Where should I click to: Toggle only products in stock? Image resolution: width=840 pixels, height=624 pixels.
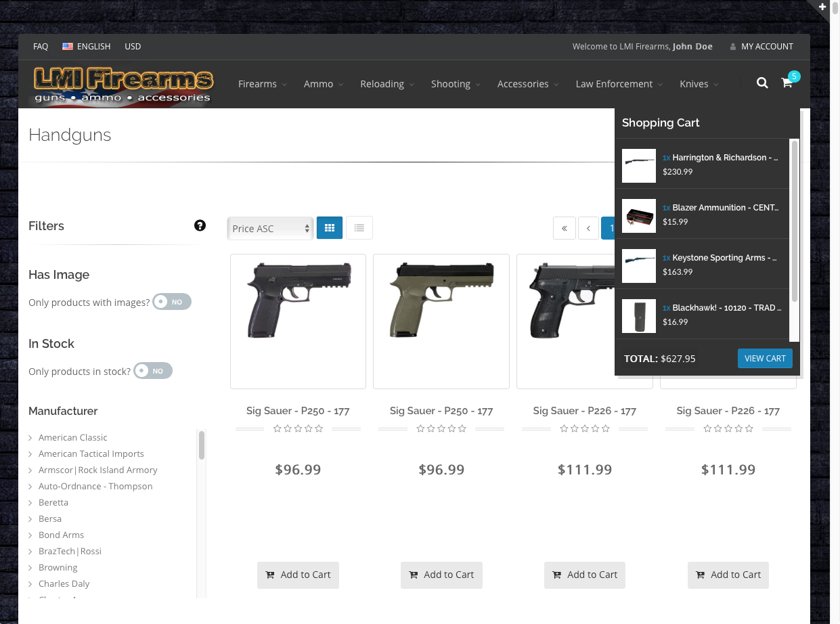tap(153, 371)
